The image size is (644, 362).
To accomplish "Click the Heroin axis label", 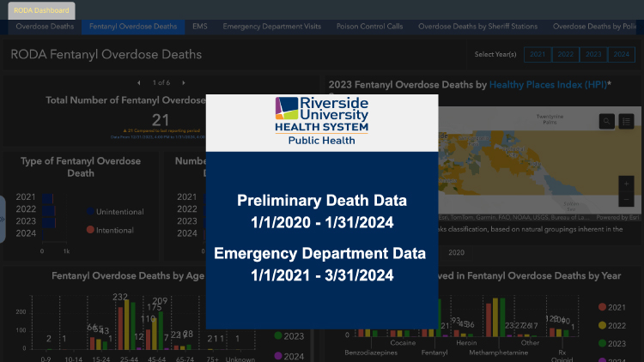I will pyautogui.click(x=466, y=343).
